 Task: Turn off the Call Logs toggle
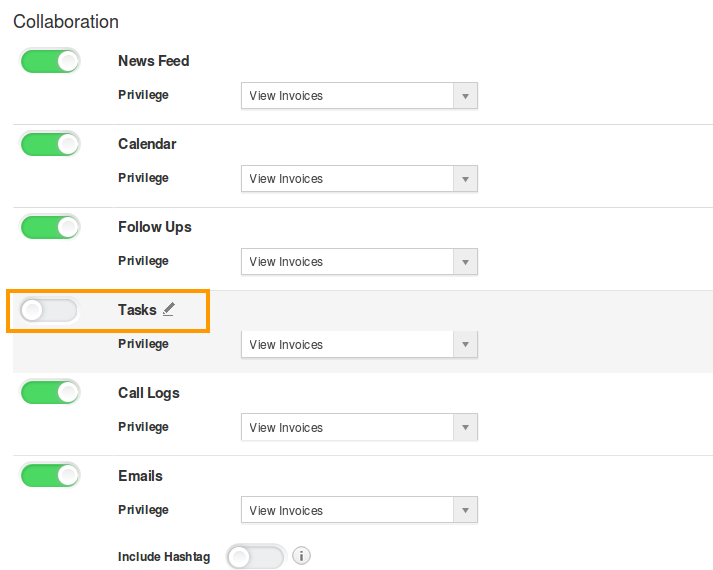pyautogui.click(x=50, y=393)
